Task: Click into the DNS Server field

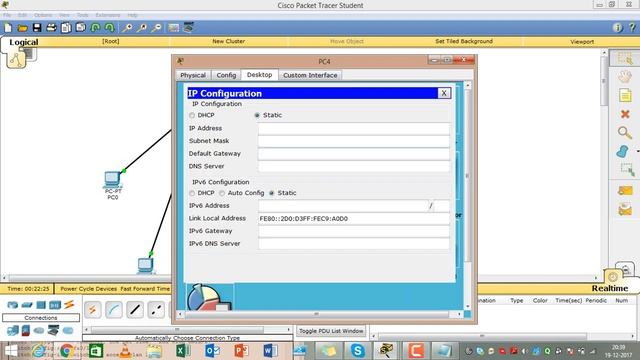Action: (354, 167)
